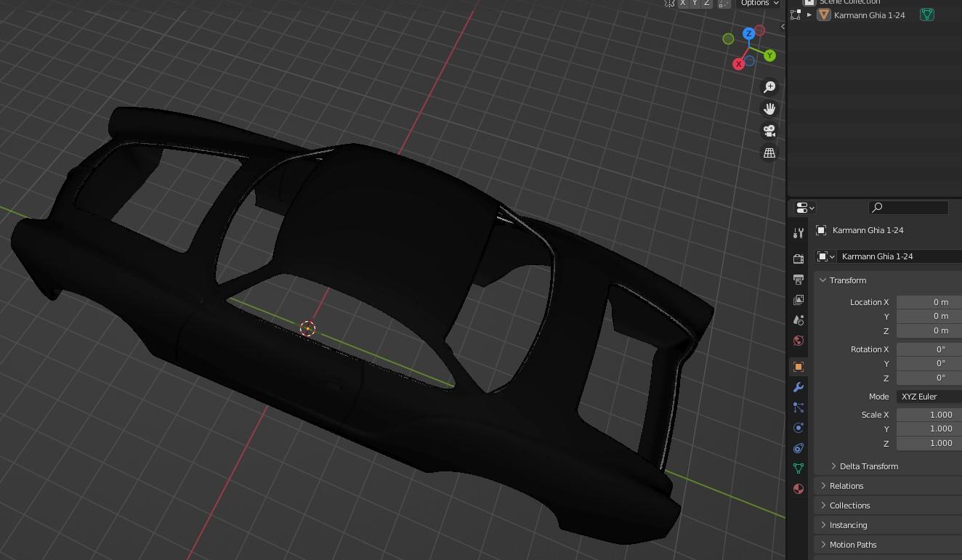Click the Scene Collection icon
962x560 pixels.
(809, 2)
